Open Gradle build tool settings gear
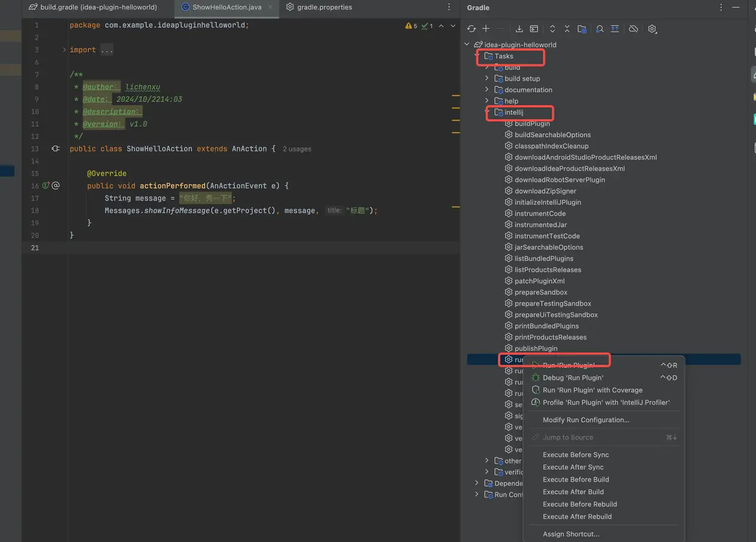 pos(652,28)
